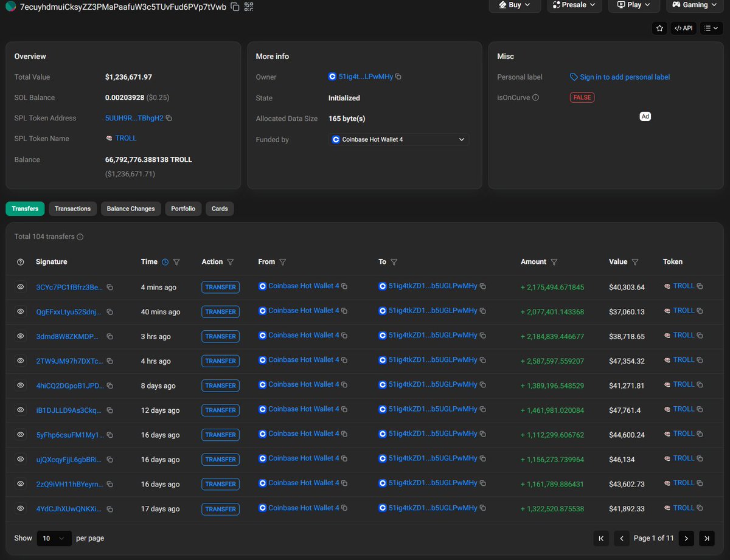The image size is (730, 560).
Task: Switch to the Portfolio tab
Action: coord(183,209)
